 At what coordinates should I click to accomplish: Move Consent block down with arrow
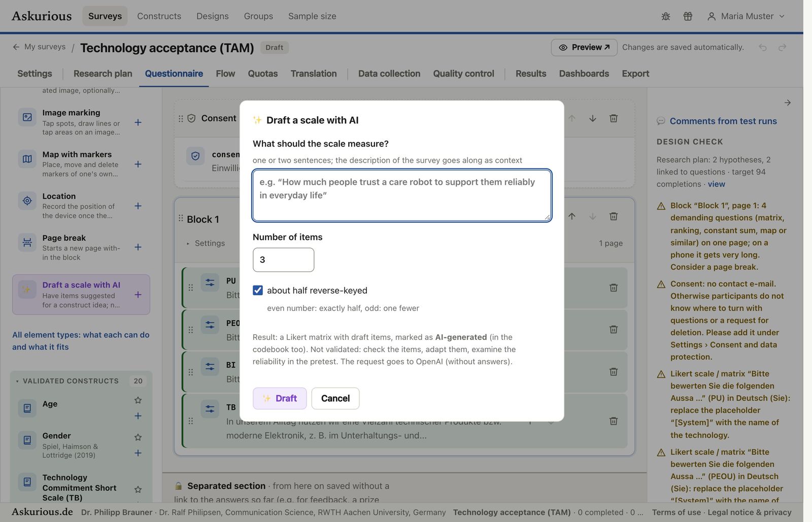click(593, 118)
